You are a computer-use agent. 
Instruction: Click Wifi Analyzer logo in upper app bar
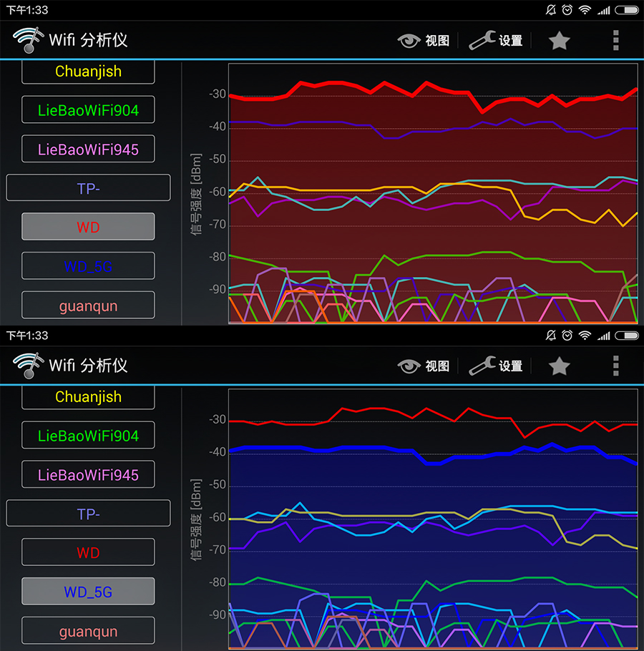coord(29,40)
